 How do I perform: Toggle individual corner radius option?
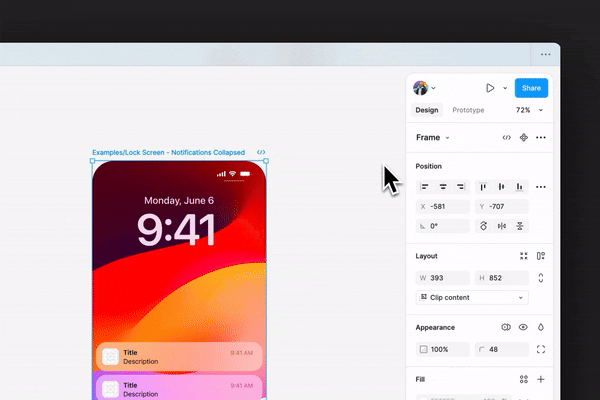pyautogui.click(x=541, y=349)
